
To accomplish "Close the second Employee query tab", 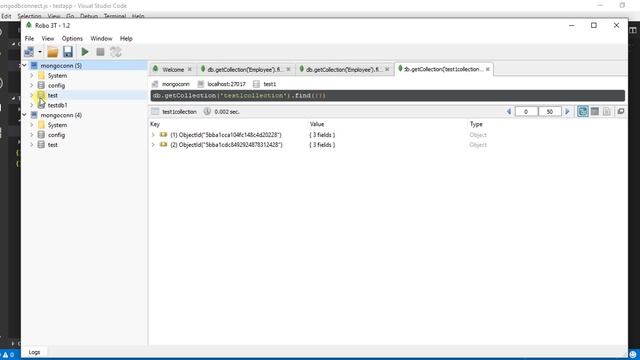I will [x=387, y=70].
